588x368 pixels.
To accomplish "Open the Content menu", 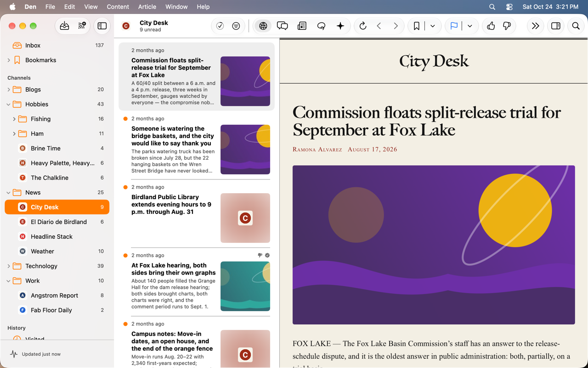I will point(118,7).
